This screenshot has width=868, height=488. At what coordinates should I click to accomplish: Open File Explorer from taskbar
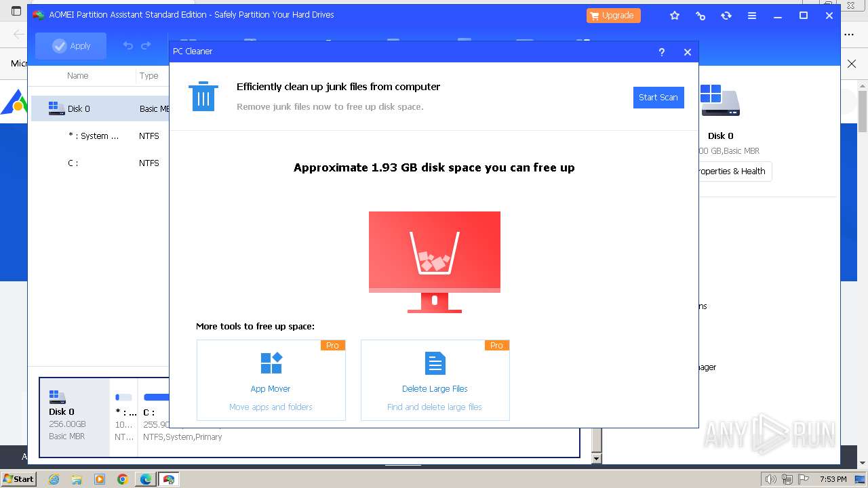[x=77, y=479]
